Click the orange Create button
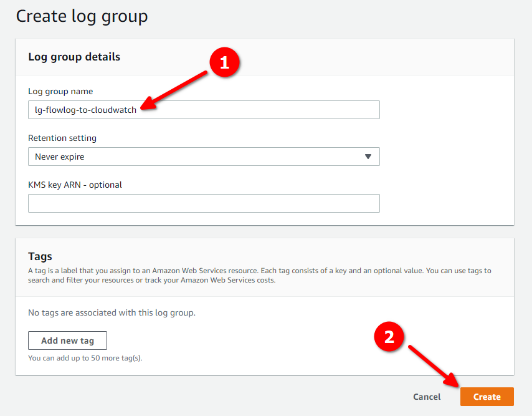This screenshot has width=532, height=416. [487, 397]
